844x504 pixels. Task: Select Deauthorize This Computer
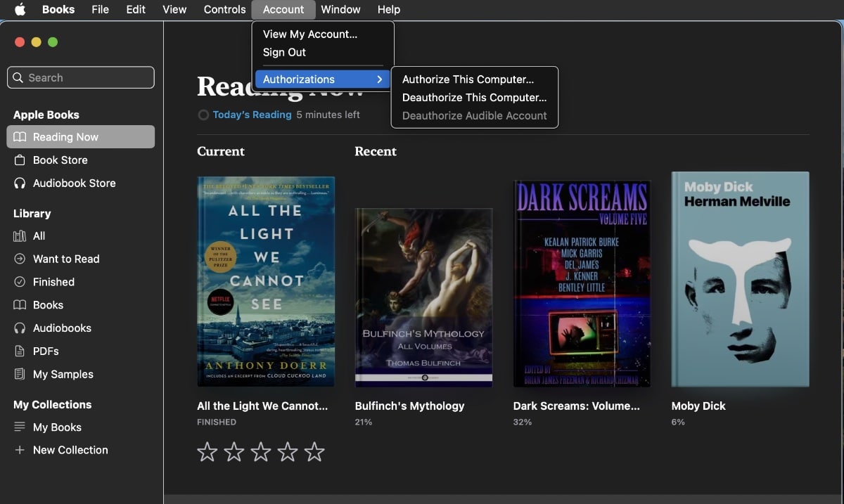474,98
